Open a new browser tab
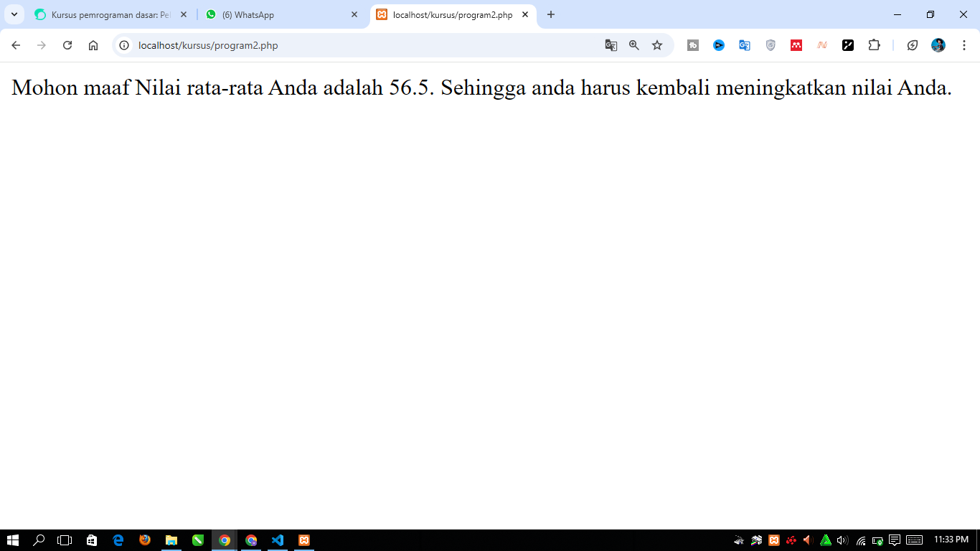 click(x=551, y=14)
